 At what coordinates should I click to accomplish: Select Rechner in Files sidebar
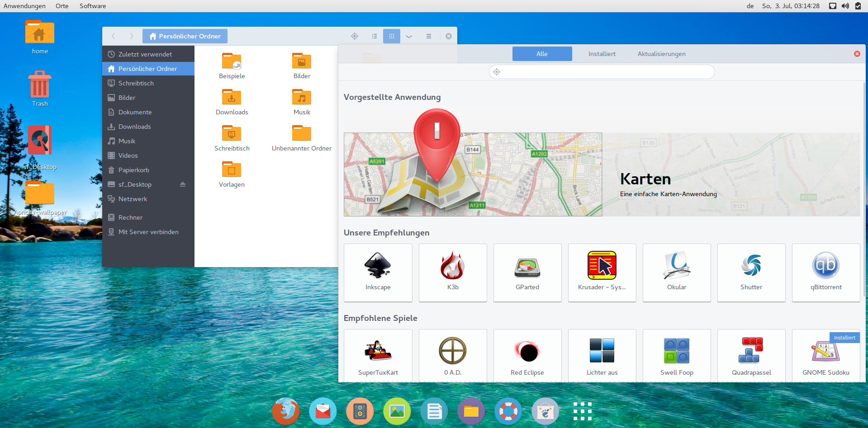tap(148, 217)
